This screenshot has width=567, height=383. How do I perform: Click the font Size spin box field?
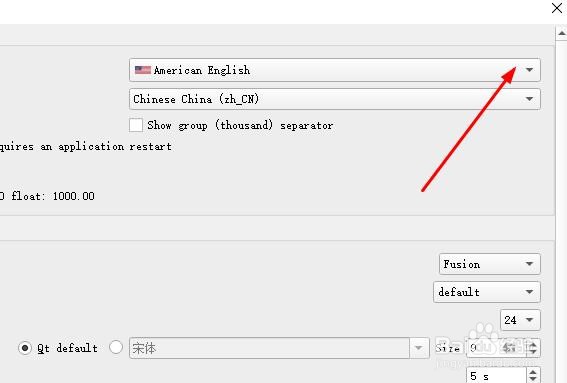click(x=496, y=348)
